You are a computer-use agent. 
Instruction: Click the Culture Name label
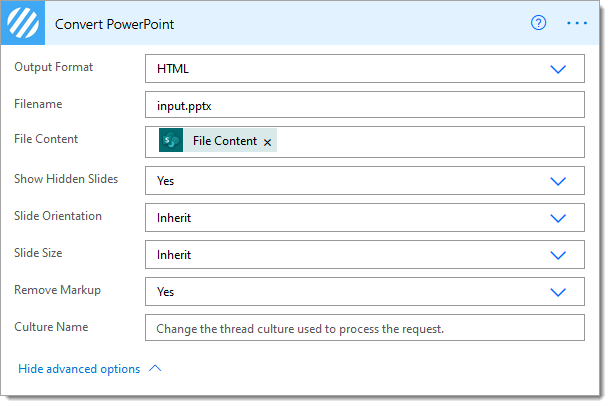pos(51,327)
